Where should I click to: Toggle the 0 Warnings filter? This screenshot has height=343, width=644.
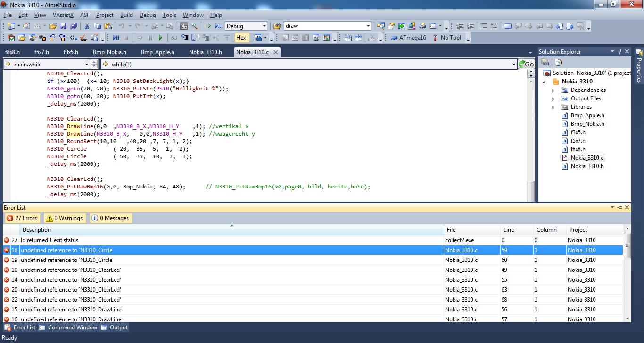pos(65,218)
